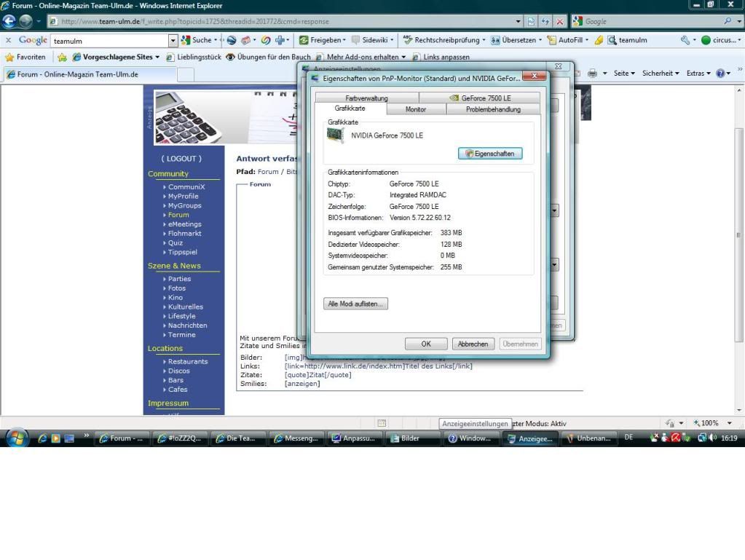
Task: Open the Problembehandlung tab
Action: pos(493,109)
